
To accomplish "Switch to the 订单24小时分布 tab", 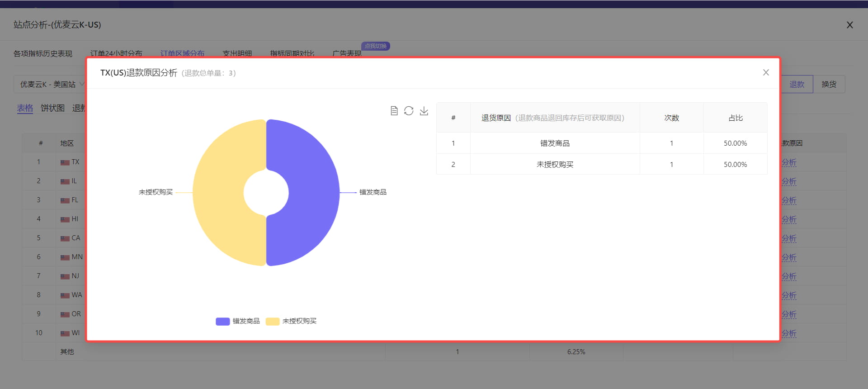I will click(116, 53).
